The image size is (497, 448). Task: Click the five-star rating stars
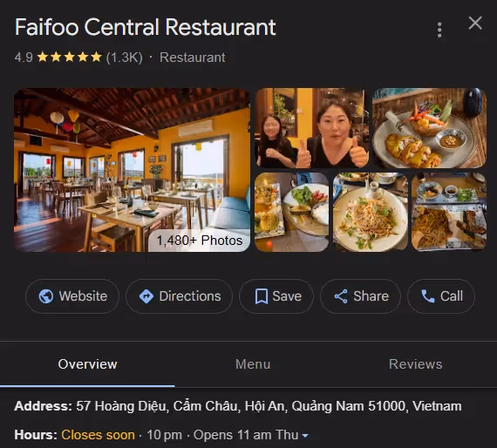70,58
